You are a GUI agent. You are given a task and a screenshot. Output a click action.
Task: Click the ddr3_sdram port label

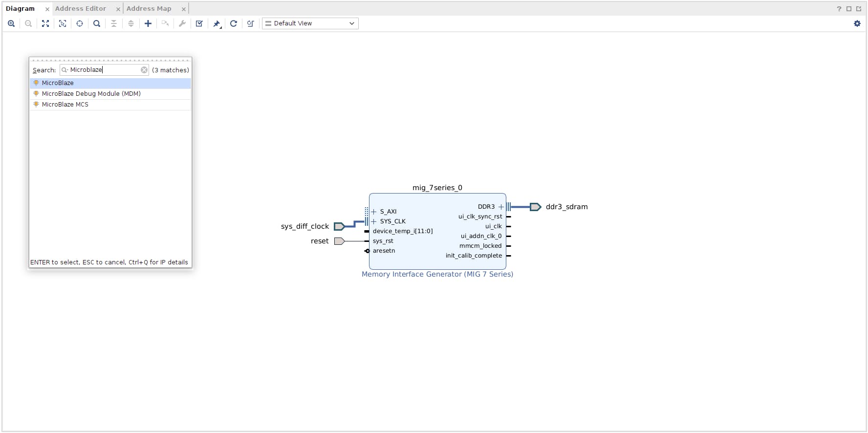tap(567, 207)
